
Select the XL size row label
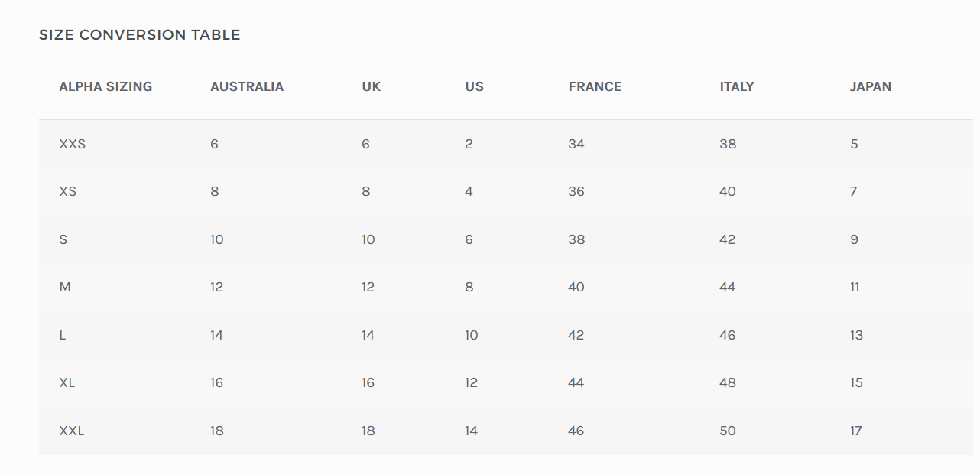click(x=67, y=382)
